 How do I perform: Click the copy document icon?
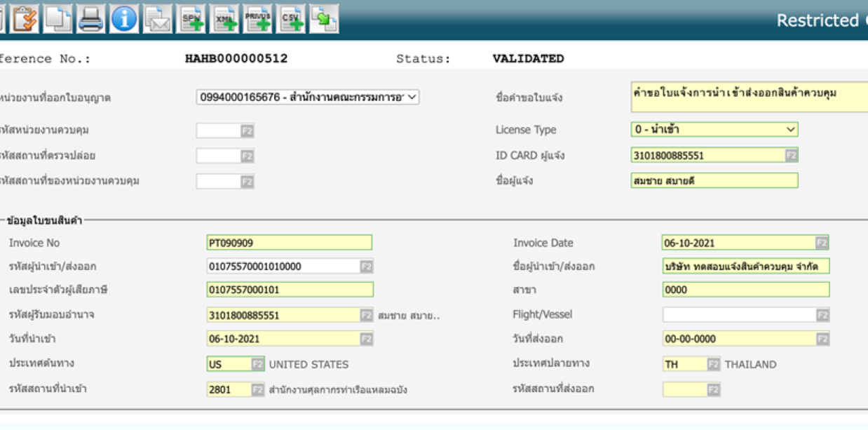click(x=57, y=19)
